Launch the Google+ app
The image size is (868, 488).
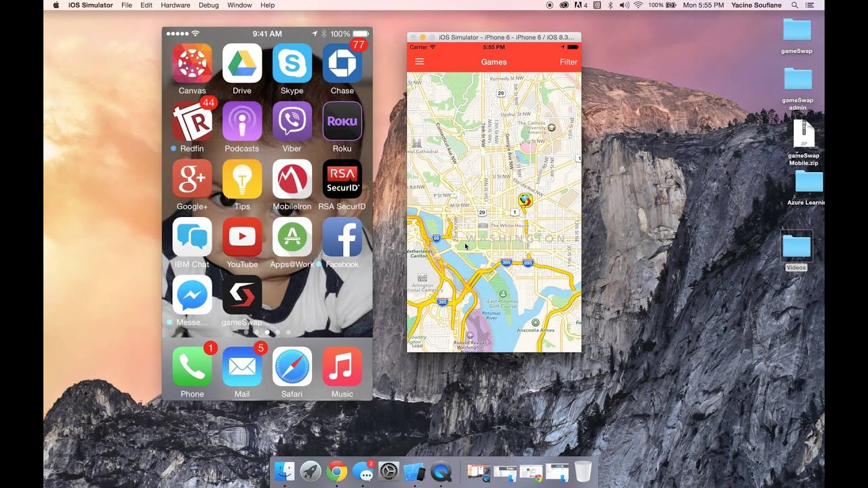pyautogui.click(x=192, y=179)
